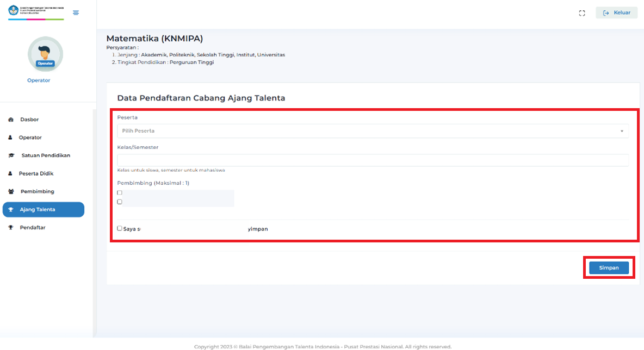Click the Pendaftar trophy icon

click(11, 228)
